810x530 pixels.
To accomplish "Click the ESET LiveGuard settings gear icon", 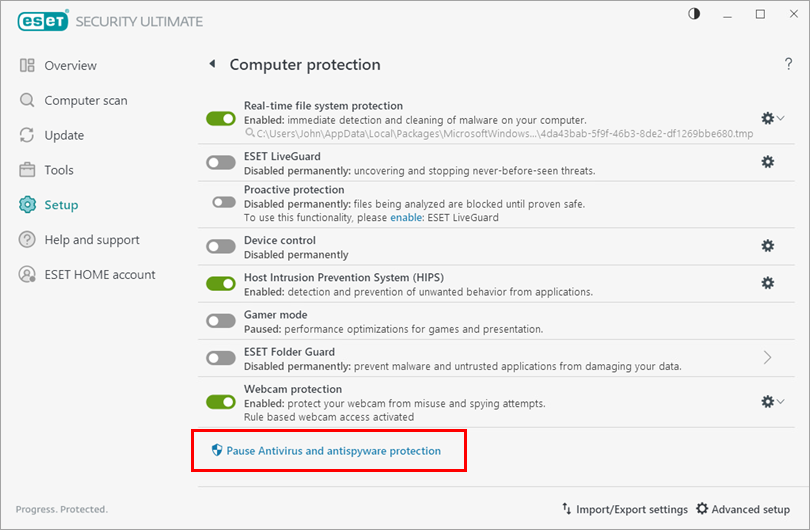I will click(768, 162).
